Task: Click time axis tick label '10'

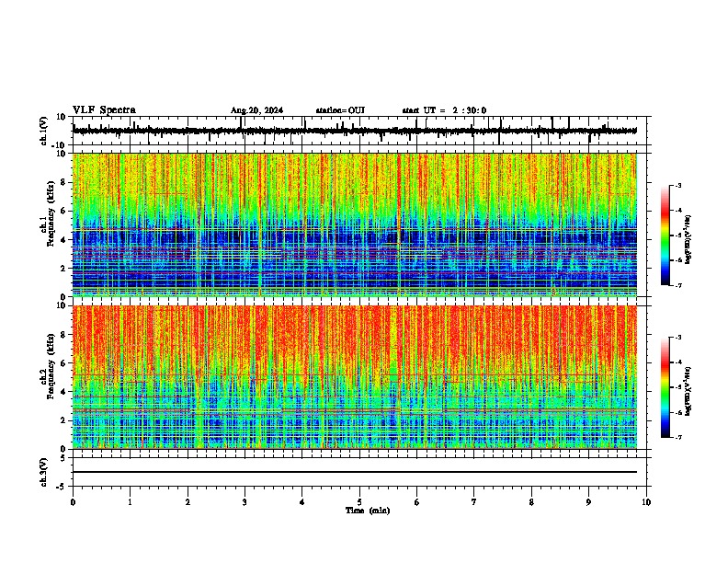Action: (x=646, y=502)
